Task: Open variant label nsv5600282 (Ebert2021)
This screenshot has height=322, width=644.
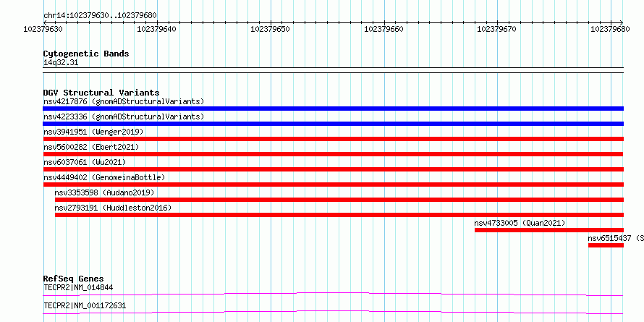Action: click(x=91, y=147)
